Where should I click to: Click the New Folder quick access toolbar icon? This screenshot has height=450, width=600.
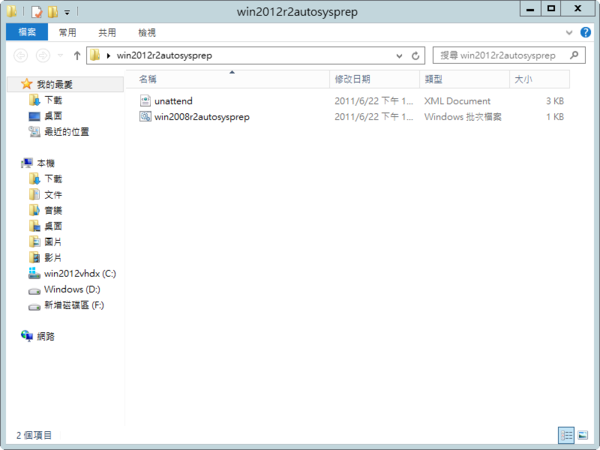(x=53, y=12)
